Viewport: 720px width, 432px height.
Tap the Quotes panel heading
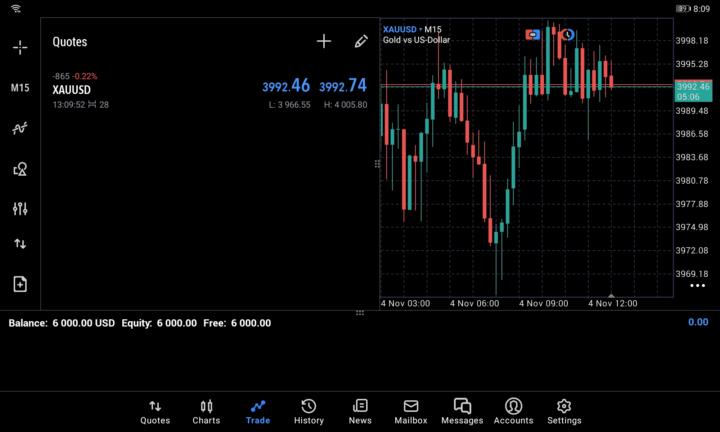(70, 42)
